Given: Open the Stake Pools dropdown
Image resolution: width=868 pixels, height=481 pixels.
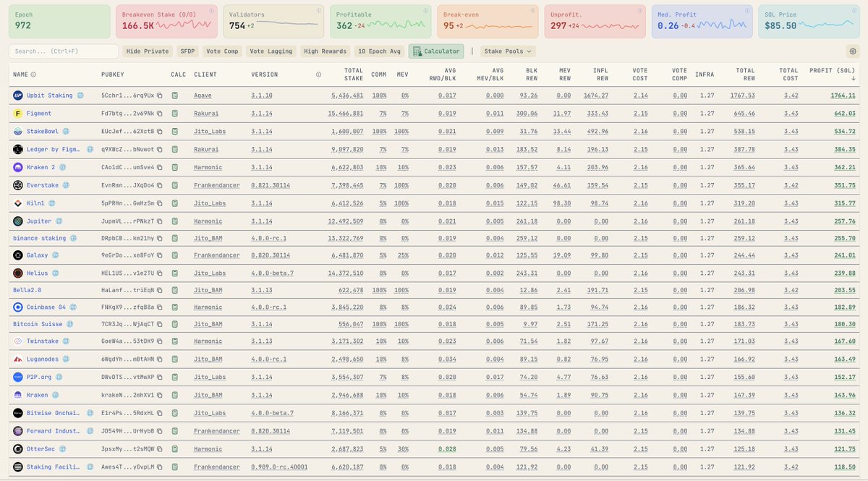Looking at the screenshot, I should coord(508,51).
